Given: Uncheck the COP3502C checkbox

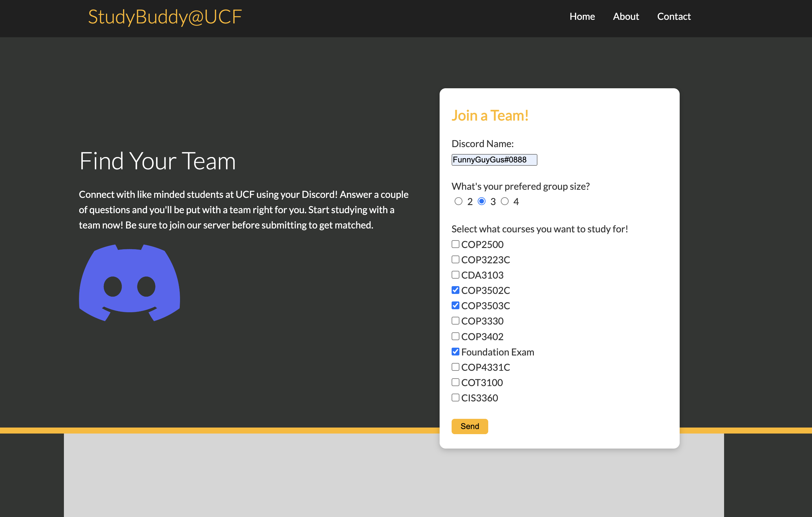Looking at the screenshot, I should (455, 290).
